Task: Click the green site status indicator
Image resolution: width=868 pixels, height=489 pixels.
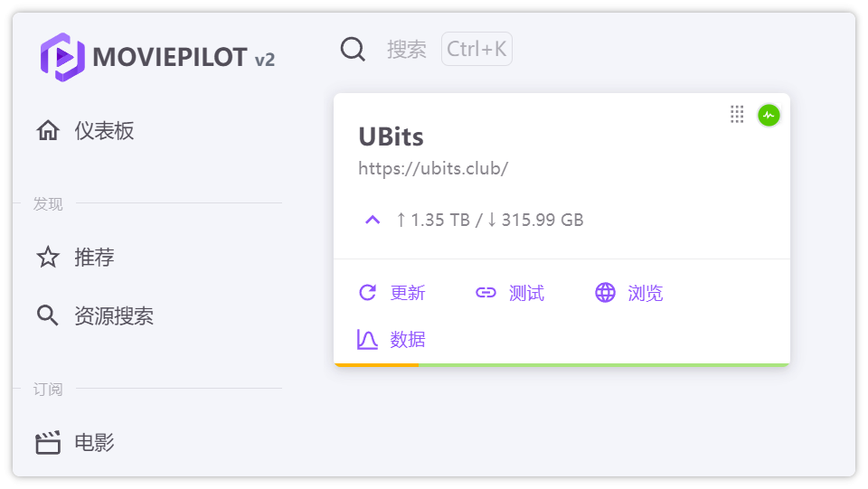Action: click(x=769, y=115)
